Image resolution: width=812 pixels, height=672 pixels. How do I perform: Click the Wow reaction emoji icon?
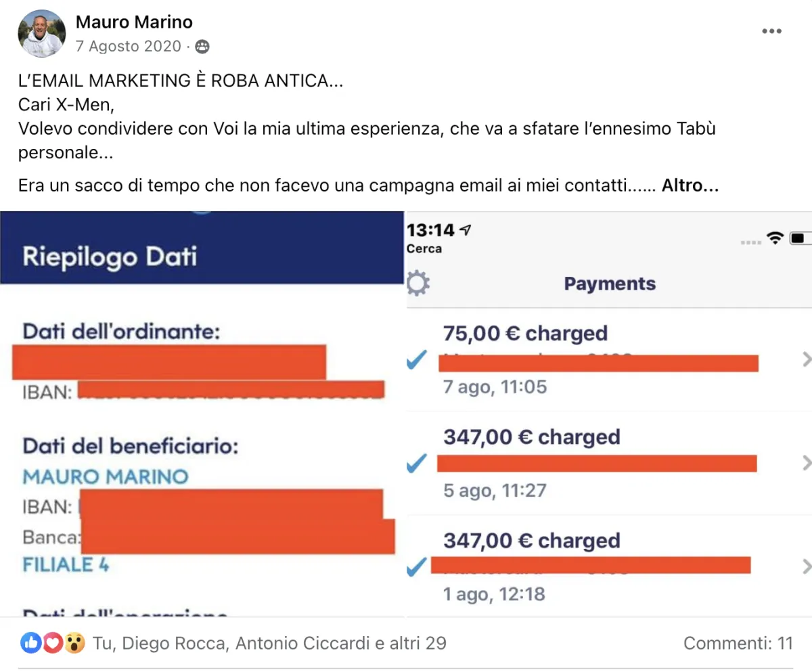click(x=74, y=642)
